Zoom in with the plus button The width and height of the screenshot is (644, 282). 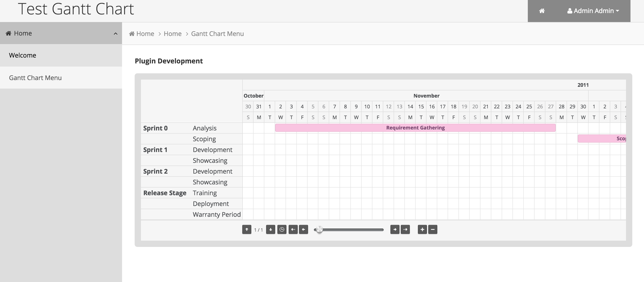click(x=422, y=229)
